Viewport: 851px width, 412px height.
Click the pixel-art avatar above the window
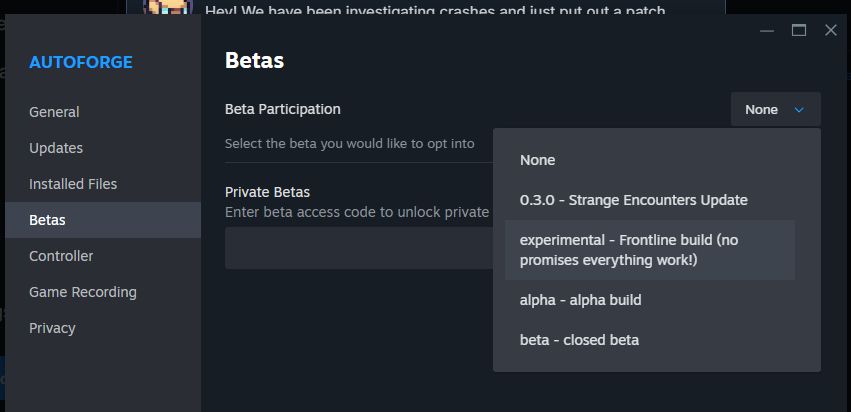168,8
